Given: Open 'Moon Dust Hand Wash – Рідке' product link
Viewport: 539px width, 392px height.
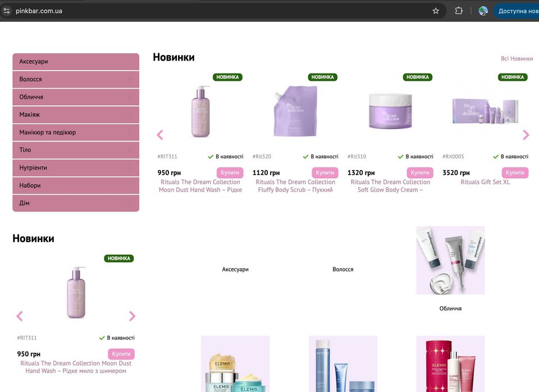Looking at the screenshot, I should click(x=200, y=186).
